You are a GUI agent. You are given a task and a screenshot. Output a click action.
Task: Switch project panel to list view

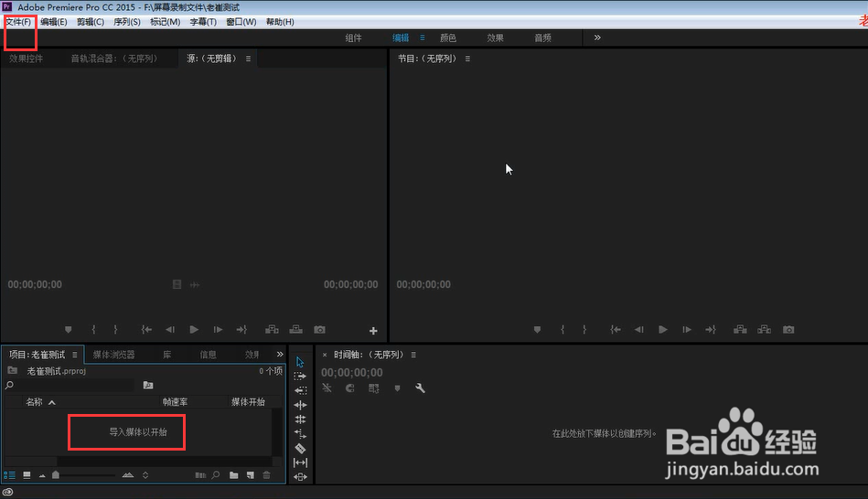coord(9,475)
